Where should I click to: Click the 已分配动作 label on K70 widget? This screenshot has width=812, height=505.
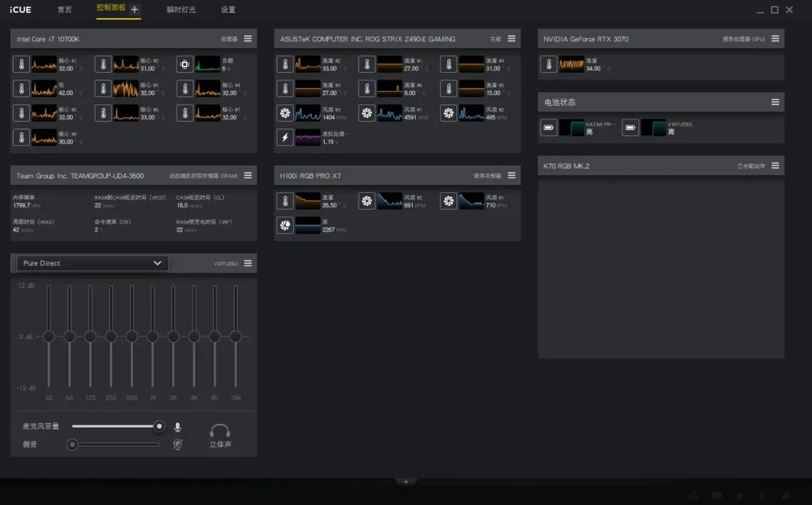(x=751, y=166)
